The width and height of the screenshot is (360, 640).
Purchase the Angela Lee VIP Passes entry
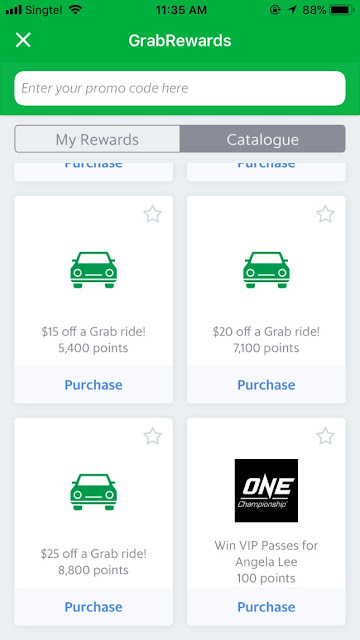pyautogui.click(x=266, y=607)
